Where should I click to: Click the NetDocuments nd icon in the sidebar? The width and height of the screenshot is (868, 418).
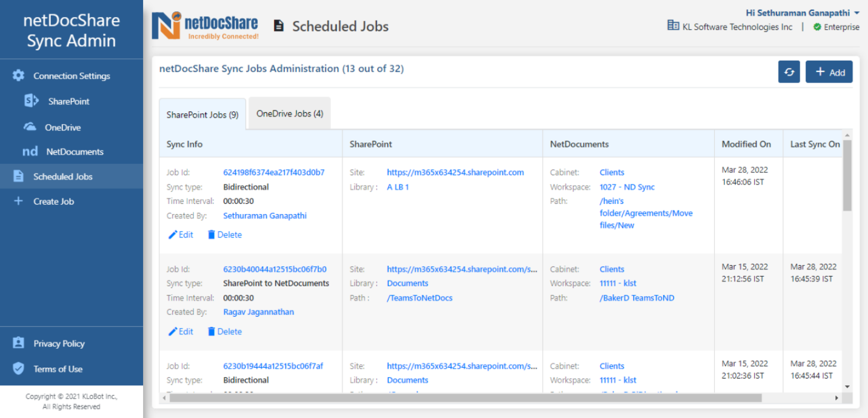[x=30, y=152]
